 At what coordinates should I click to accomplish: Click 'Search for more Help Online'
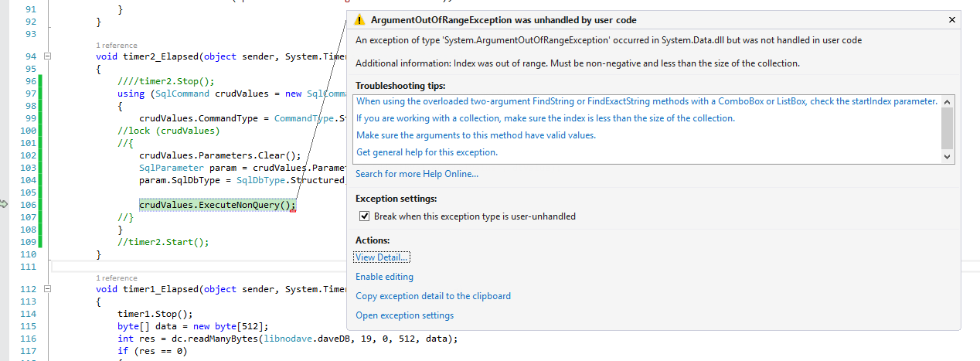(x=417, y=174)
